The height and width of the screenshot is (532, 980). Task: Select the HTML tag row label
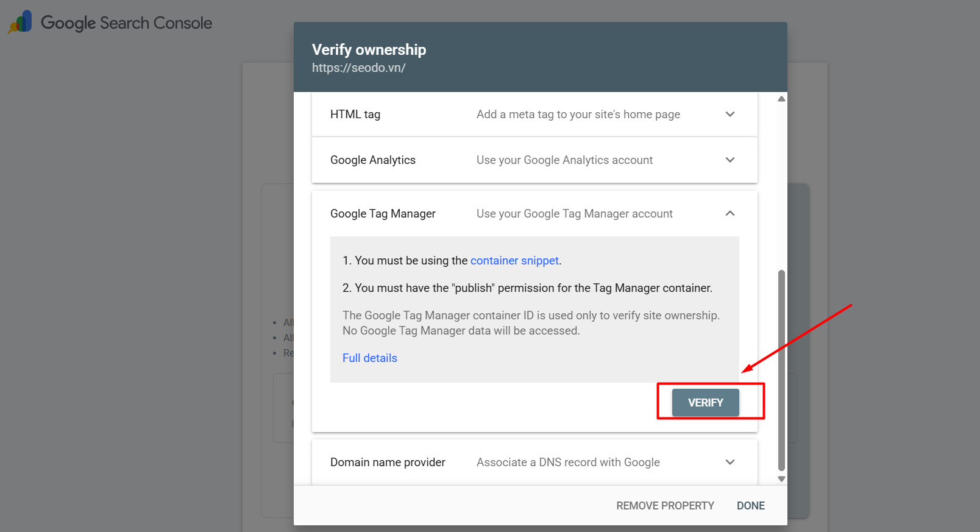(x=355, y=114)
